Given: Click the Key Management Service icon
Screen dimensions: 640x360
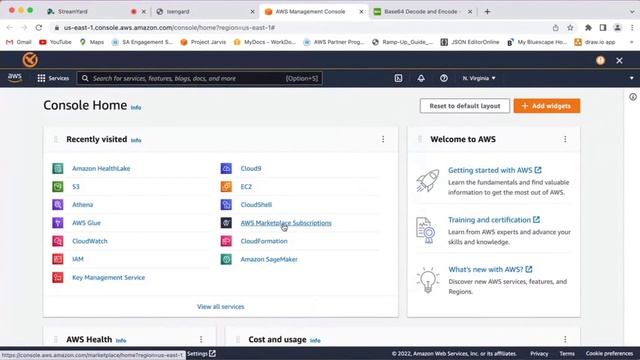Looking at the screenshot, I should tap(58, 277).
